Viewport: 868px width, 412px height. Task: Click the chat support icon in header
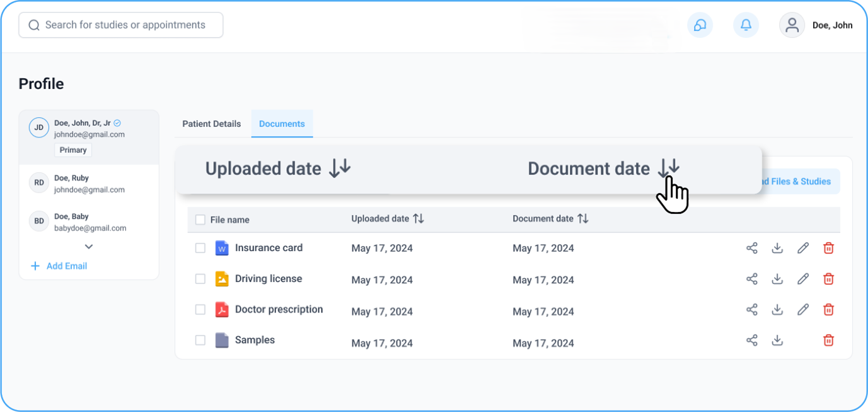[x=700, y=25]
